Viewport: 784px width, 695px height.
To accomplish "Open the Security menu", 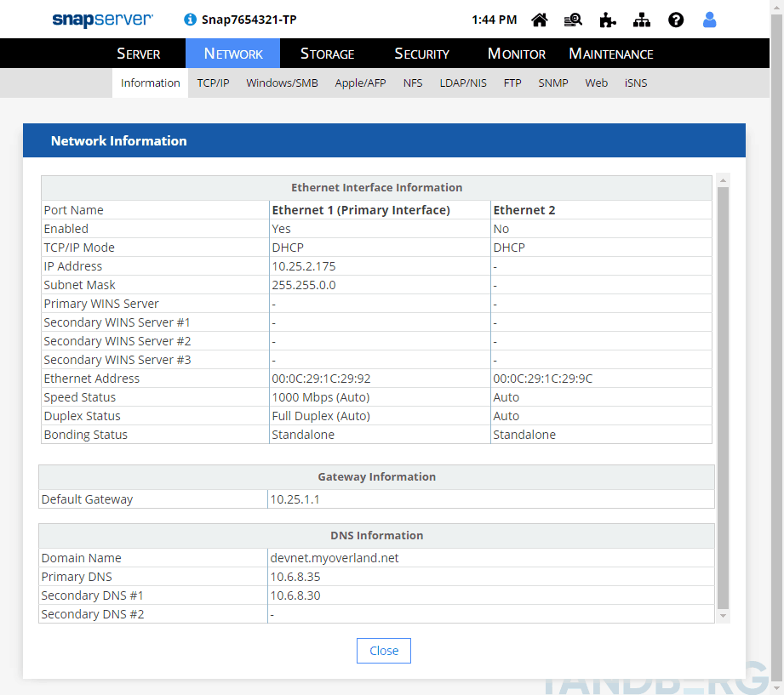I will pos(421,54).
